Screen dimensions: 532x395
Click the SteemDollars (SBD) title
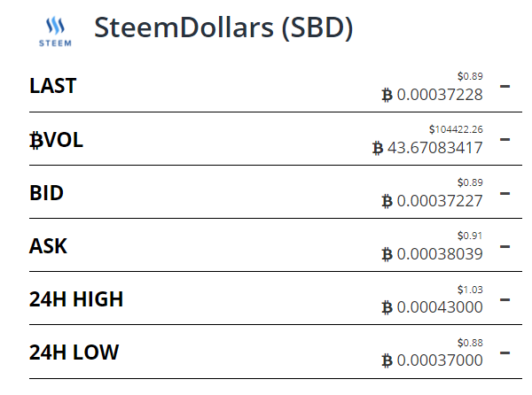click(223, 27)
